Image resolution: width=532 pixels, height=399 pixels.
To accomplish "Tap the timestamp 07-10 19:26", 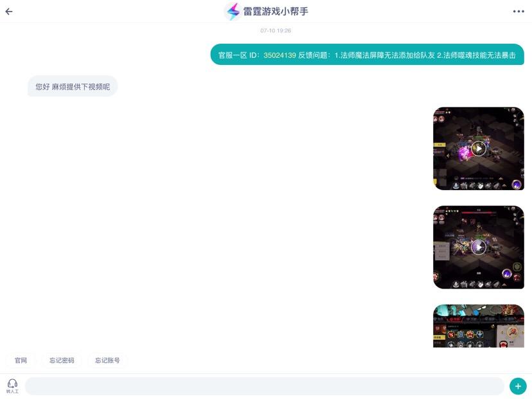I will (276, 31).
